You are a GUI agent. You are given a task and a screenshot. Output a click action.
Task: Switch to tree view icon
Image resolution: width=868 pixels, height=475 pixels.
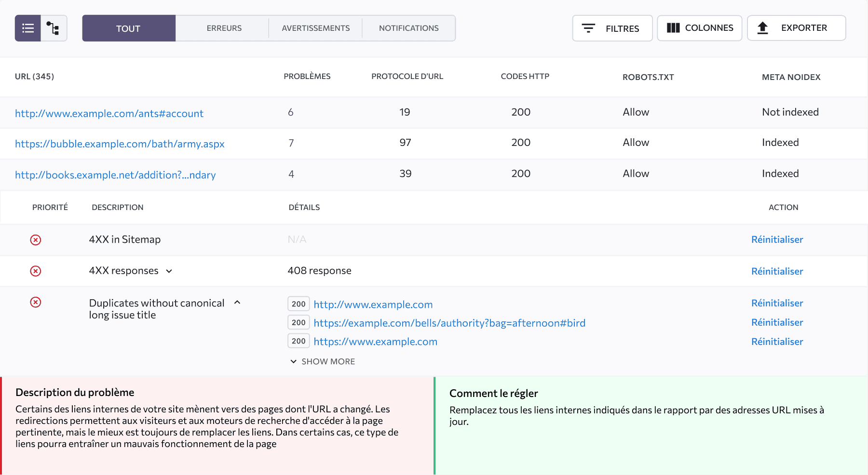pos(54,28)
